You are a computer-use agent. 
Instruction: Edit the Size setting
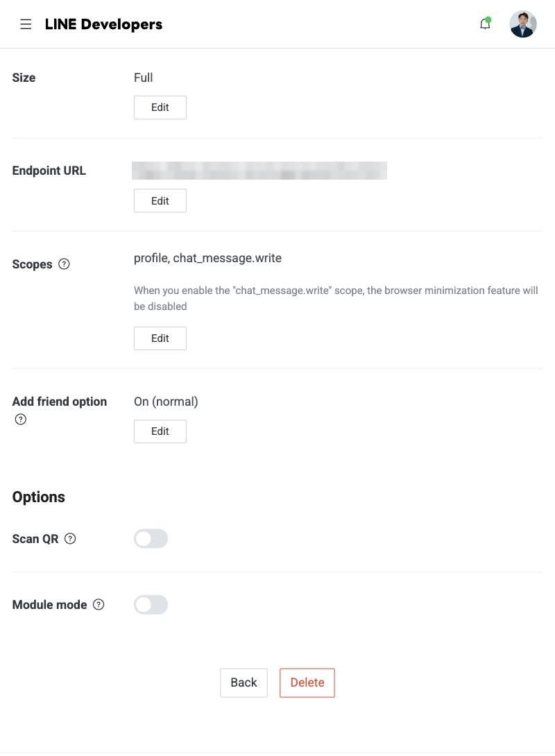(160, 108)
